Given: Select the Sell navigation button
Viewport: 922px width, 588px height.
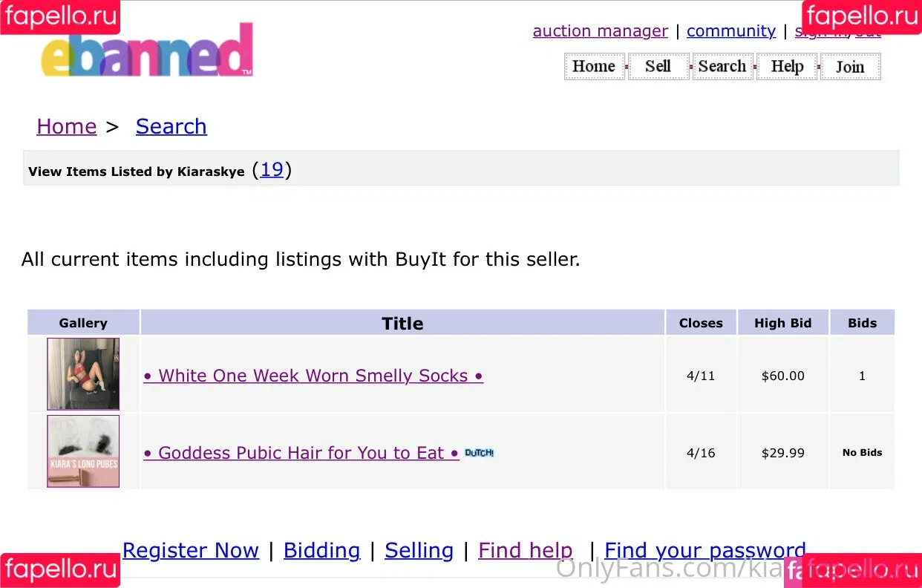Looking at the screenshot, I should tap(658, 66).
